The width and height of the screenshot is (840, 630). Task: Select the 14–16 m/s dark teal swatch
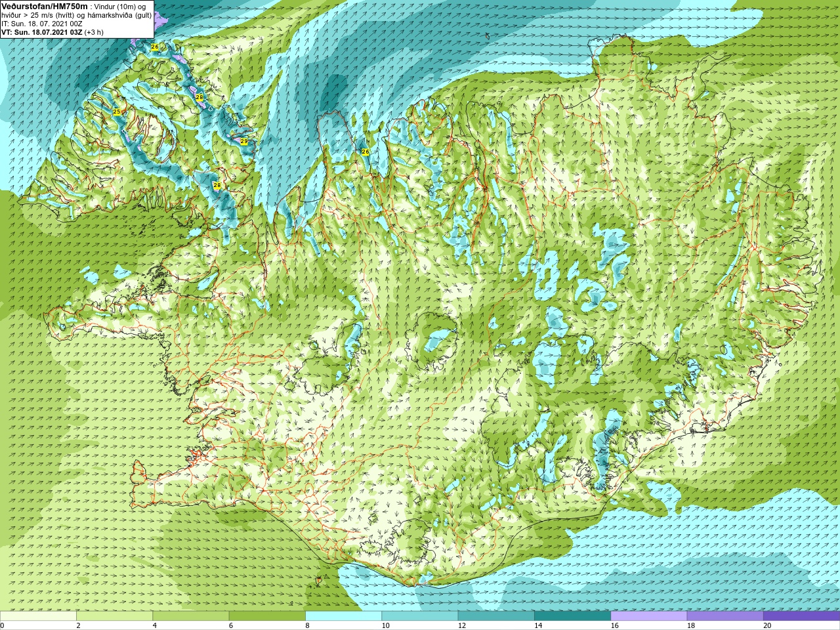click(x=572, y=616)
